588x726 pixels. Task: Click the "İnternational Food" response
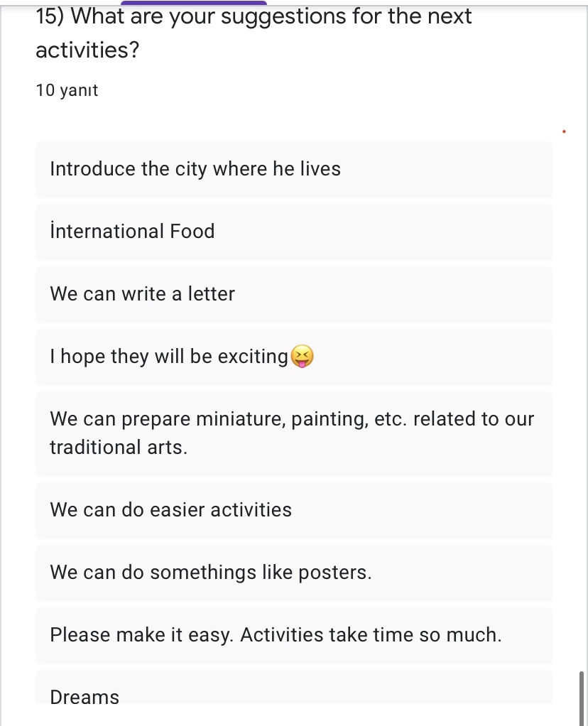(132, 232)
